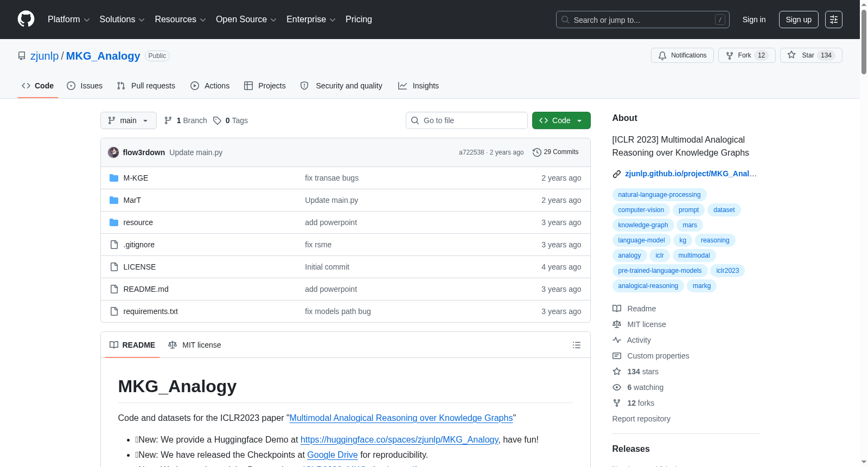Click flow3rdown's avatar image
The width and height of the screenshot is (868, 467).
tap(113, 152)
